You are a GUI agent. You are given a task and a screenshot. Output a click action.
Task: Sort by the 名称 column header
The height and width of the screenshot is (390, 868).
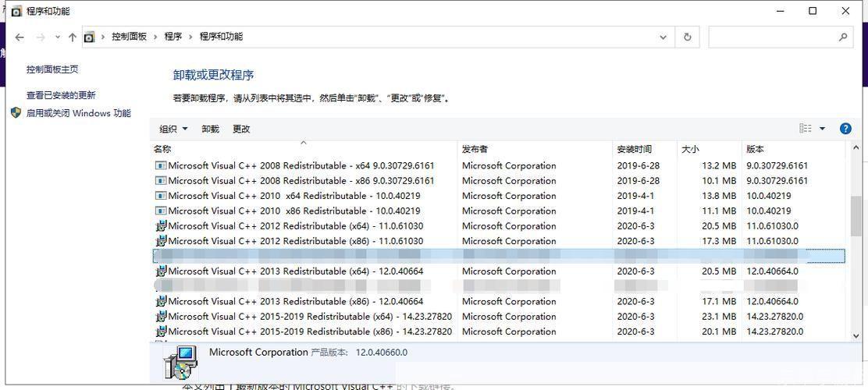(162, 149)
